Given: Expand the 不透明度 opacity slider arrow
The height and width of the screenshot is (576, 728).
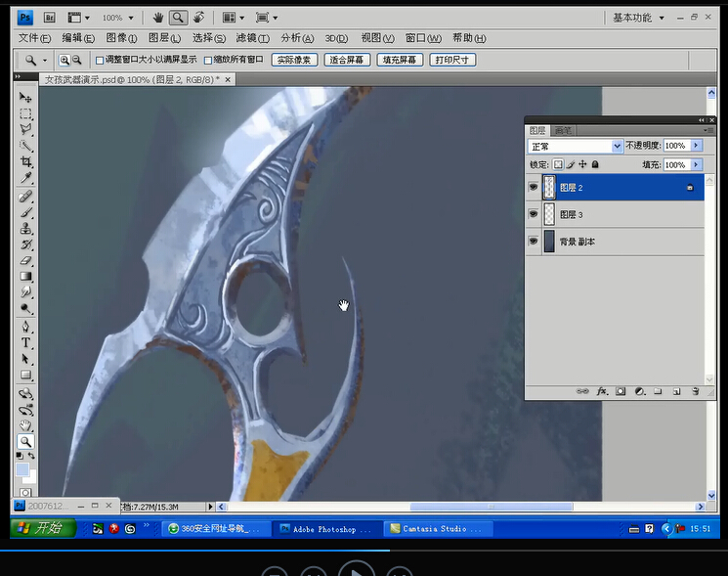Looking at the screenshot, I should 696,146.
